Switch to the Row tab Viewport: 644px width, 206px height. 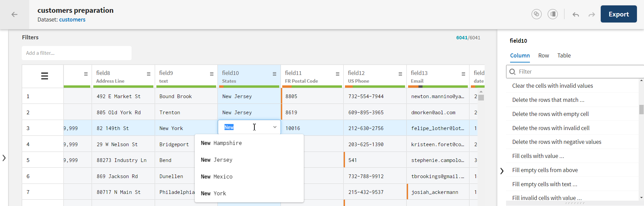tap(543, 55)
